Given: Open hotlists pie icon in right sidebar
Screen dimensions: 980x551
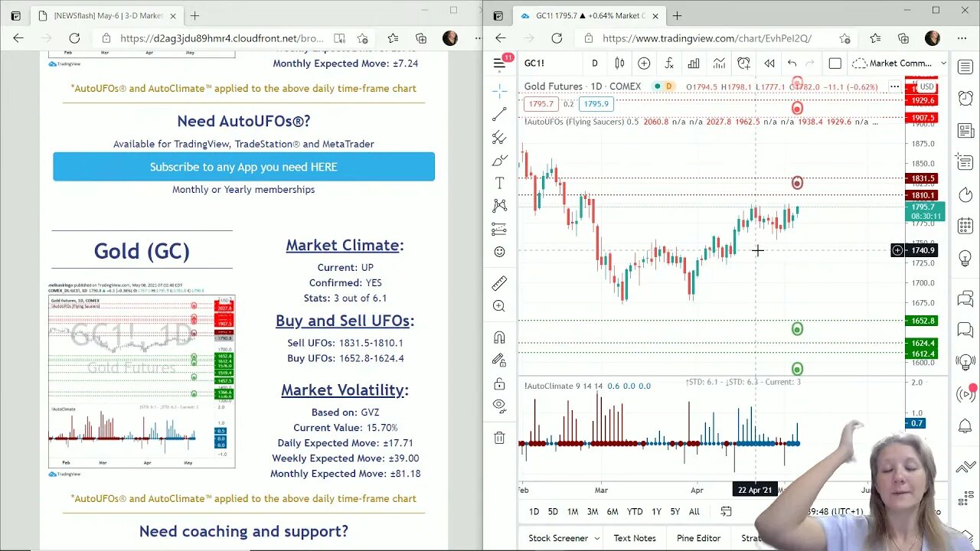Looking at the screenshot, I should pyautogui.click(x=965, y=194).
